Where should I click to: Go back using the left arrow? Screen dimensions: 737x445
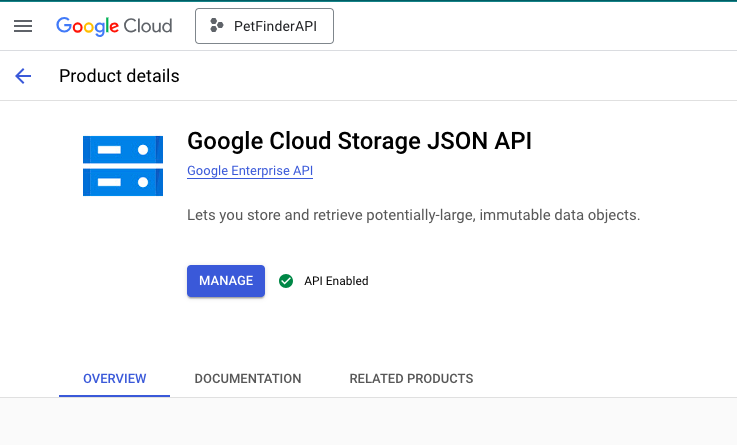coord(23,76)
